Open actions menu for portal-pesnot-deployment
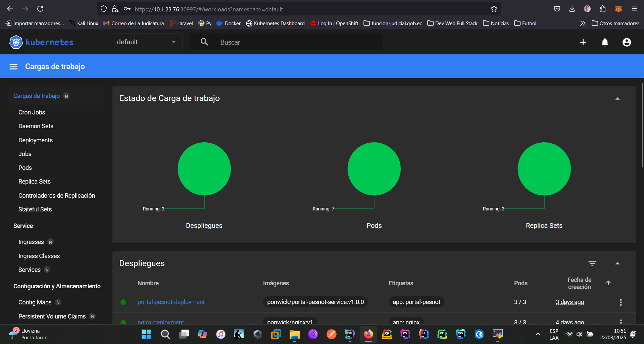Screen dimensions: 644x344 pyautogui.click(x=621, y=302)
